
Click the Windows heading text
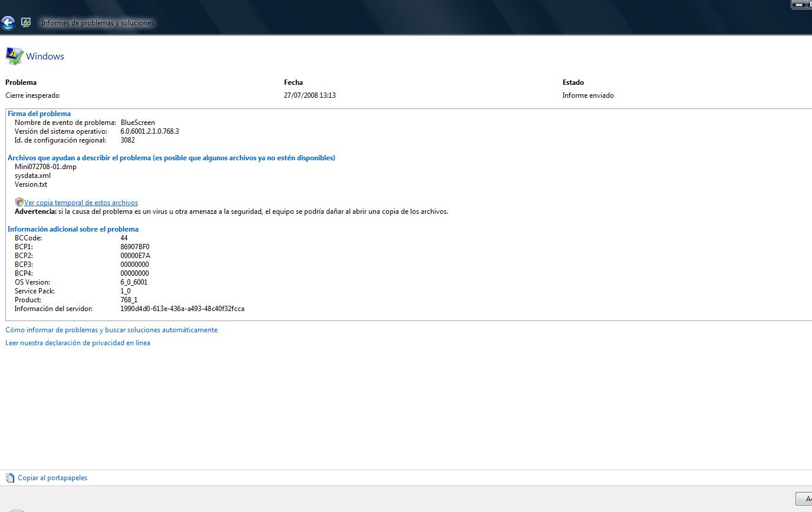(45, 57)
